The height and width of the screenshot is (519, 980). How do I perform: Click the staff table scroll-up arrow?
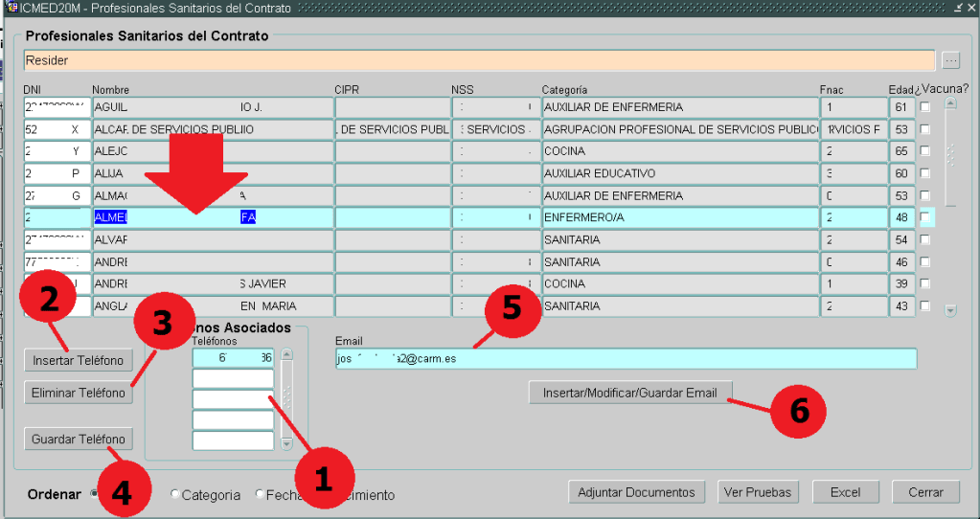pos(950,103)
